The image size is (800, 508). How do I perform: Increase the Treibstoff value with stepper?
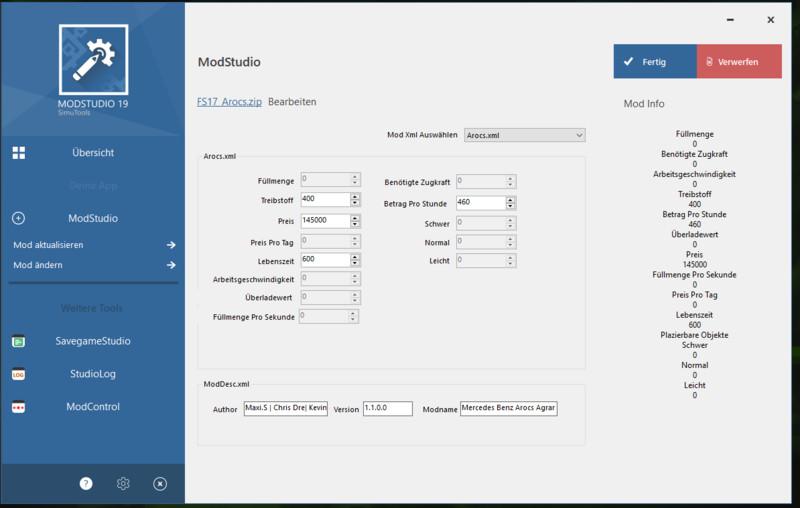click(354, 197)
